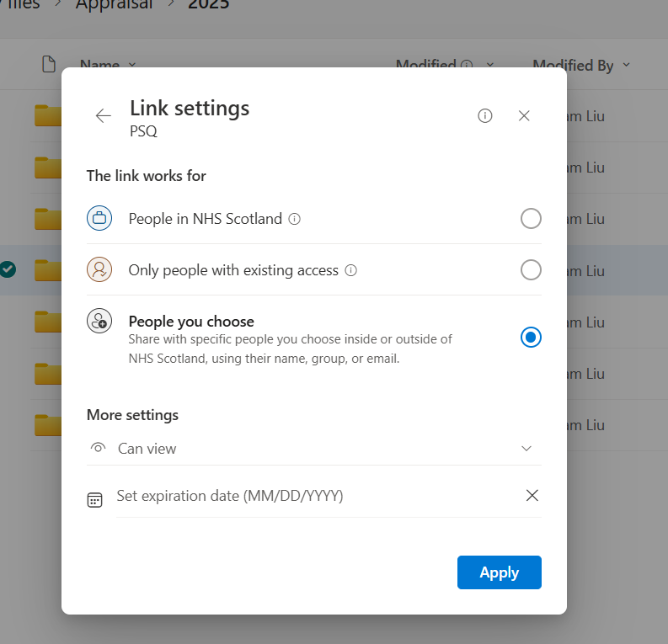This screenshot has width=668, height=644.
Task: Close the Link settings dialog
Action: pos(524,116)
